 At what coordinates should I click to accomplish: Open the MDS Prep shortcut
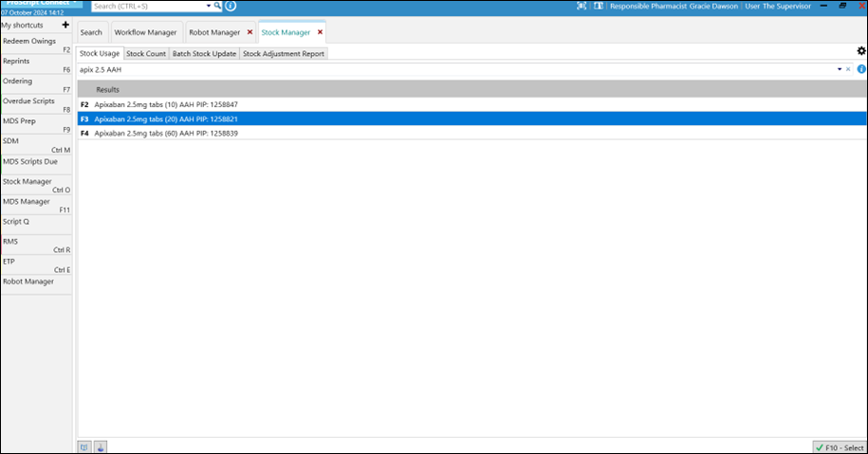36,124
